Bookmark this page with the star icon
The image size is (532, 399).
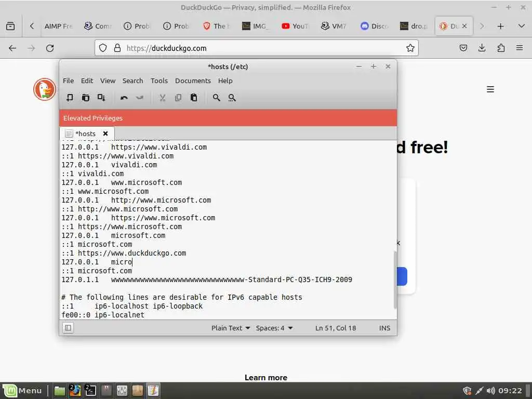tap(410, 48)
